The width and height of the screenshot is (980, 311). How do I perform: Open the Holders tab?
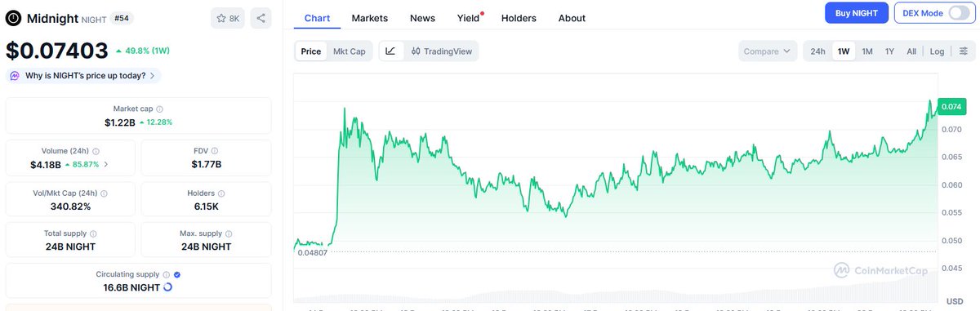click(x=519, y=18)
